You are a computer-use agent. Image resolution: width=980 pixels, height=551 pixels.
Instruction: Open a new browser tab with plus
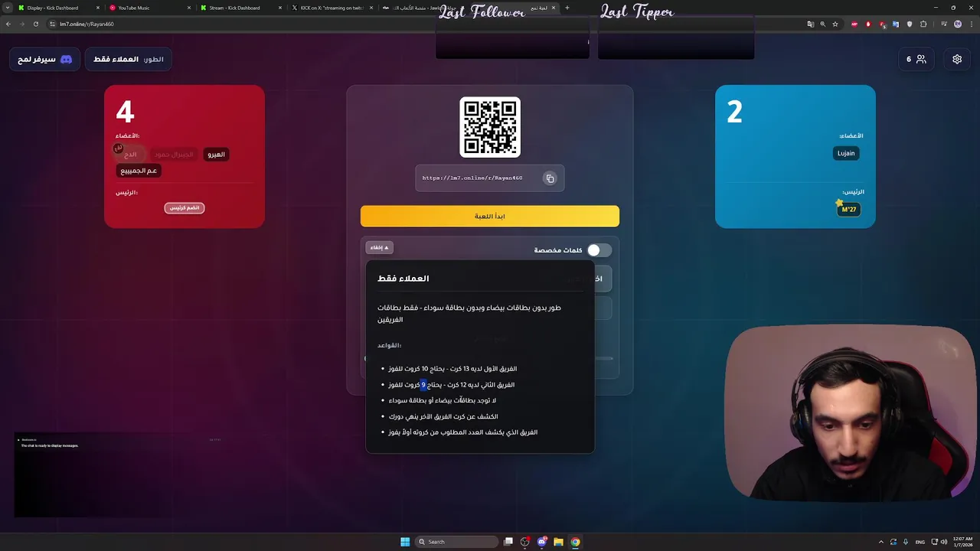tap(567, 8)
